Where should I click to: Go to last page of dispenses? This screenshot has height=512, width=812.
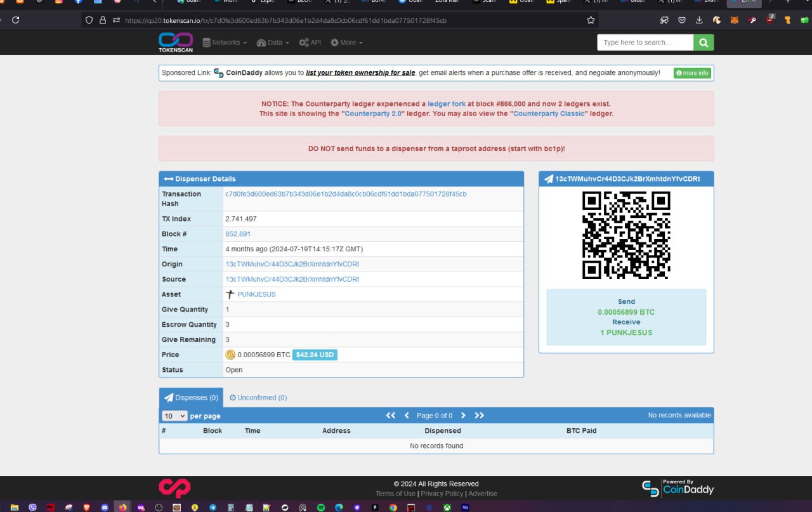click(480, 416)
